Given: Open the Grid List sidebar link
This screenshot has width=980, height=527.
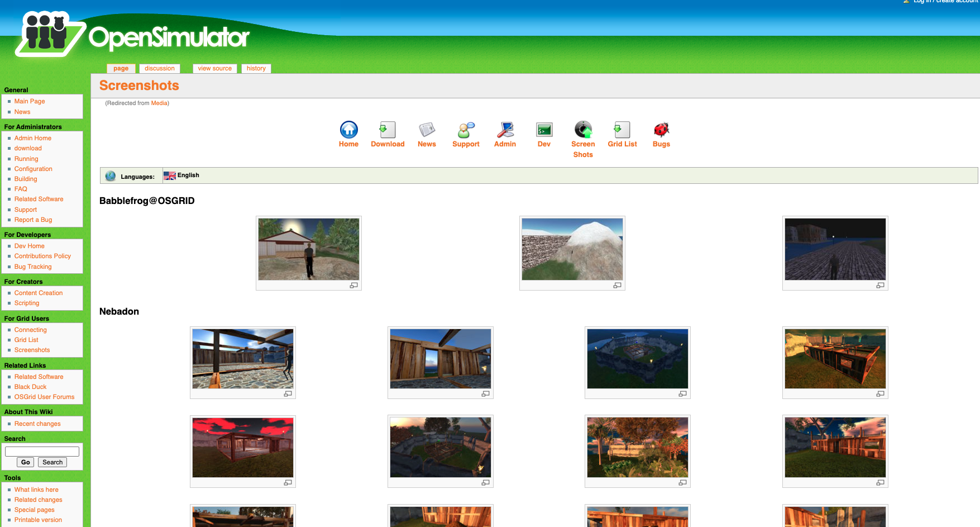Looking at the screenshot, I should pos(26,340).
